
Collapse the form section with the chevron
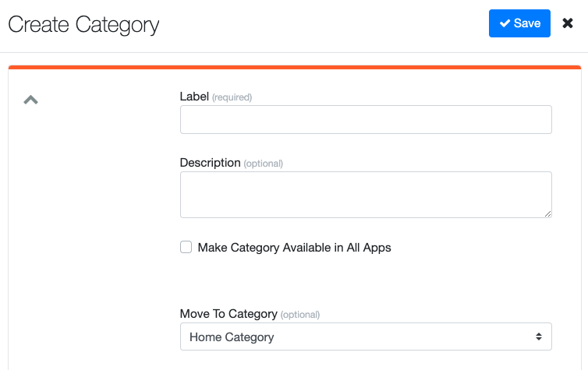(30, 100)
